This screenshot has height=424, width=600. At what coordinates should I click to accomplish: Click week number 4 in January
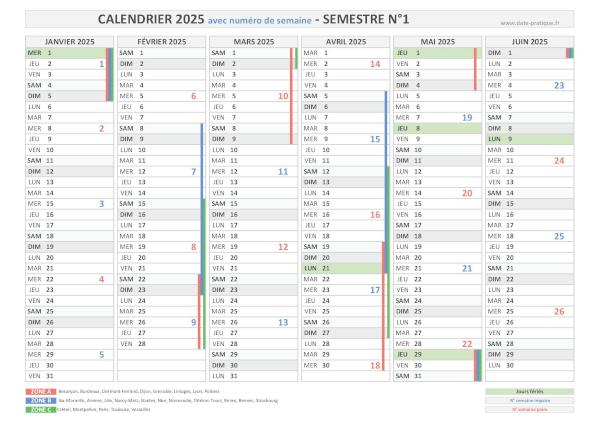tap(101, 279)
